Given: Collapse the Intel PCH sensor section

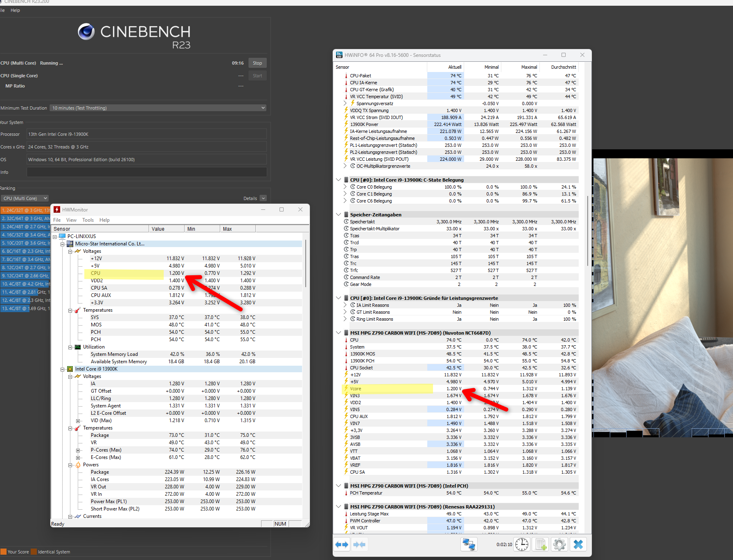Looking at the screenshot, I should pos(338,486).
